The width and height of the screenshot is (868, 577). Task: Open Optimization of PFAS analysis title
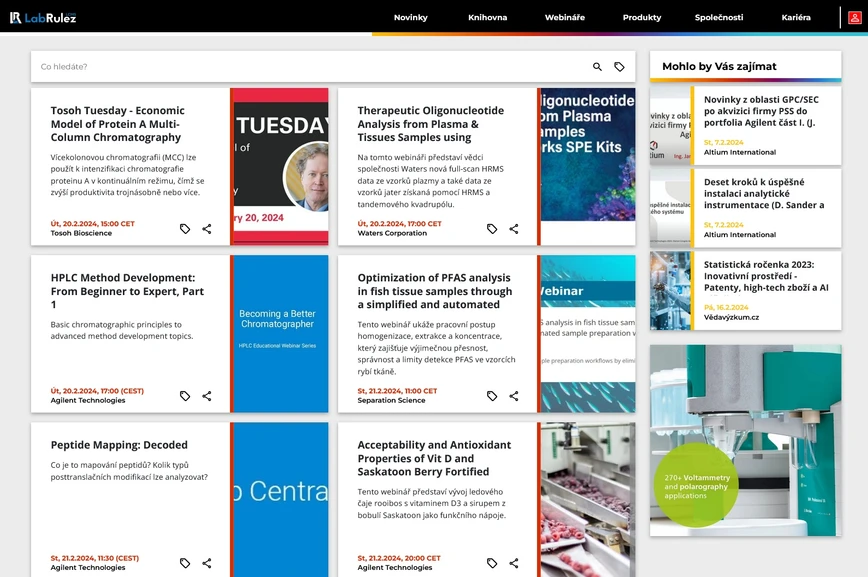[x=435, y=291]
